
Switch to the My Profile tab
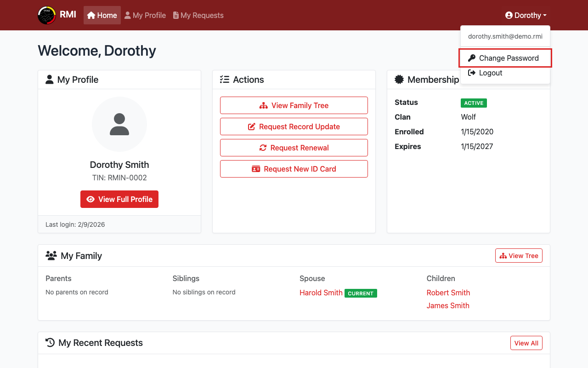[145, 15]
